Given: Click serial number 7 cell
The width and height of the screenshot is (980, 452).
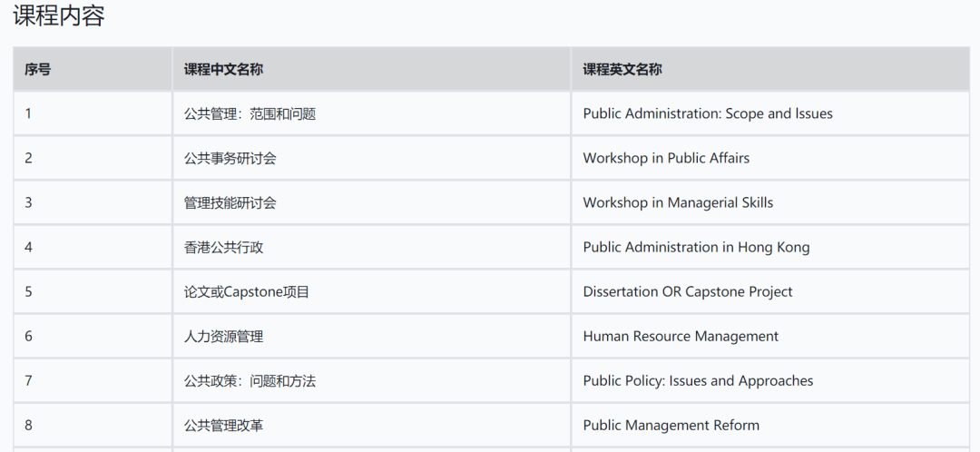Looking at the screenshot, I should click(93, 380).
